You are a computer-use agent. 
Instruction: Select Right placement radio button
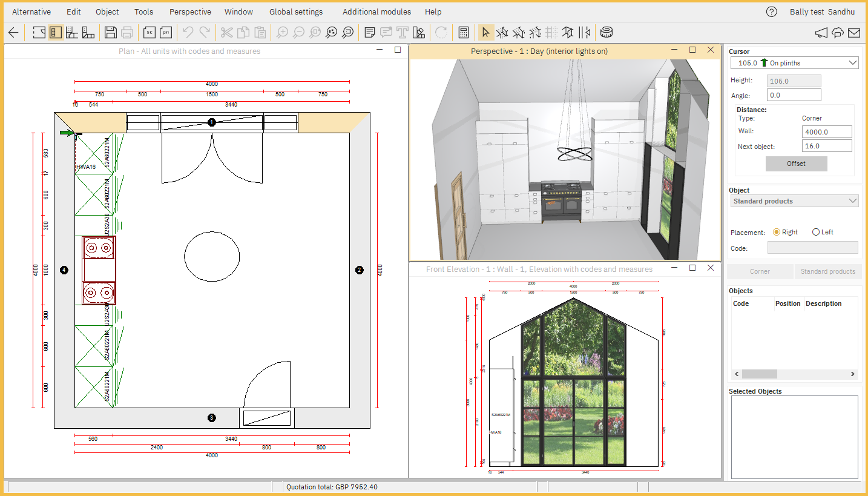pos(777,232)
